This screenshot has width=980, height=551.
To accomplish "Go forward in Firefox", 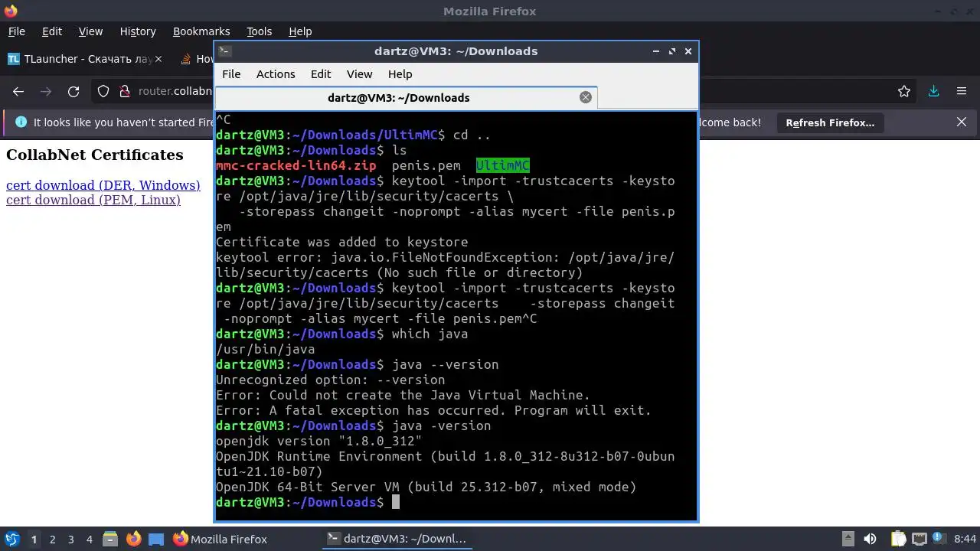I will click(x=46, y=92).
